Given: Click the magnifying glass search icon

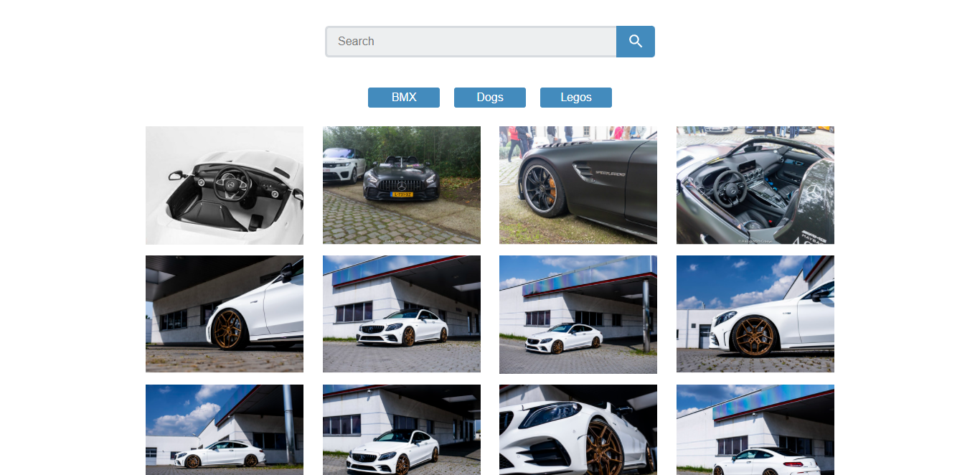Looking at the screenshot, I should 635,42.
